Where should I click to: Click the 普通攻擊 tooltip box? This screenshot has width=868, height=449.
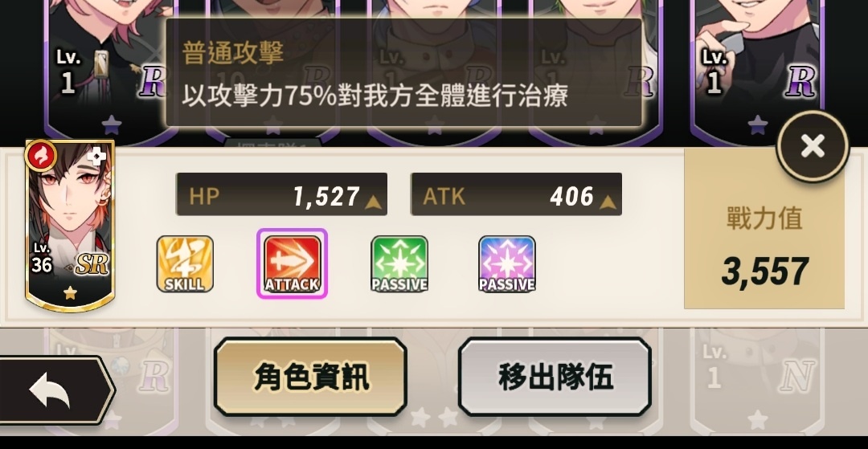pyautogui.click(x=403, y=74)
